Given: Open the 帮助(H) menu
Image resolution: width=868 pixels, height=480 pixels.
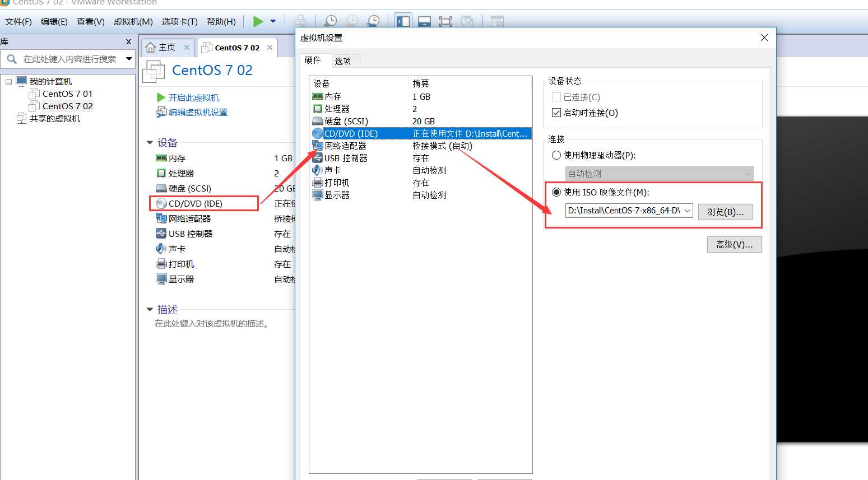Looking at the screenshot, I should tap(221, 22).
